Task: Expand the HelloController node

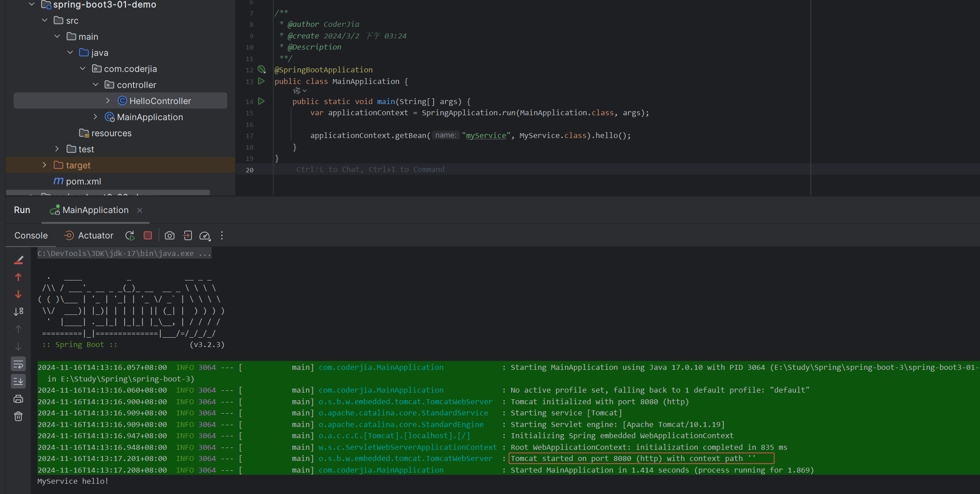Action: [108, 101]
